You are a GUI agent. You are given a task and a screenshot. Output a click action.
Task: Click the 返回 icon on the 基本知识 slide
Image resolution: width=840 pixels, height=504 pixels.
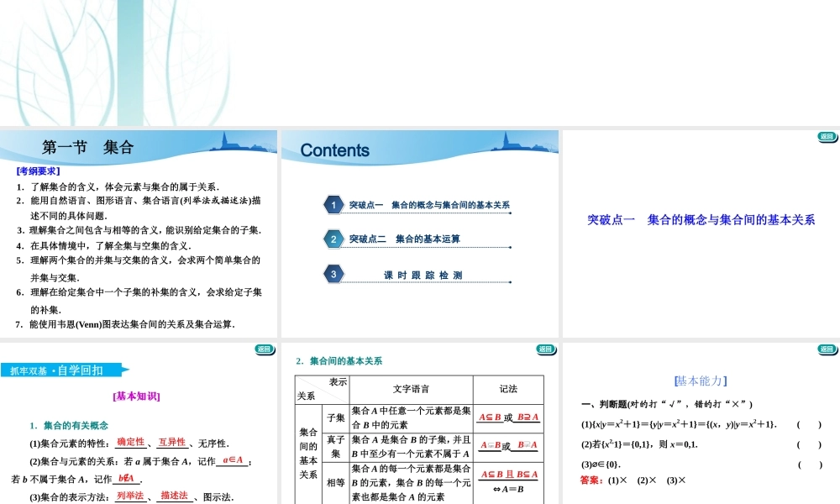264,349
